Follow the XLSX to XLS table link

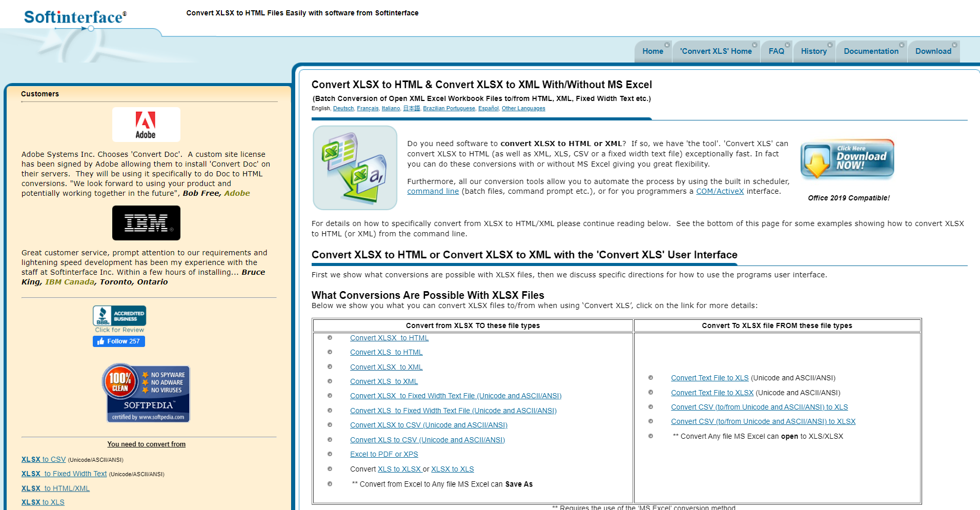point(453,469)
